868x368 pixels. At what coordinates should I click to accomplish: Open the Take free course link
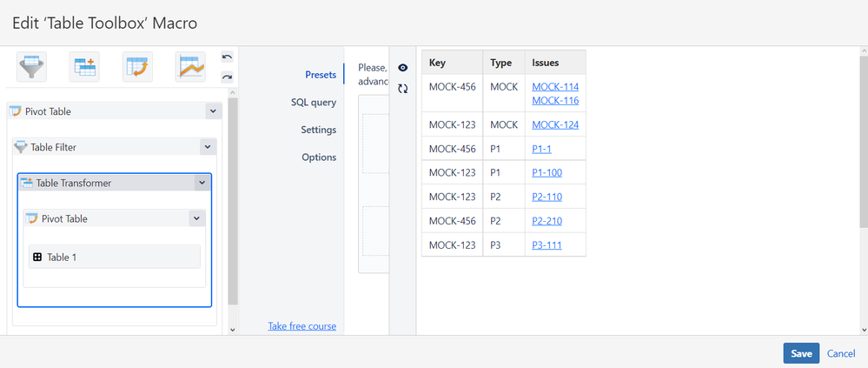point(301,326)
